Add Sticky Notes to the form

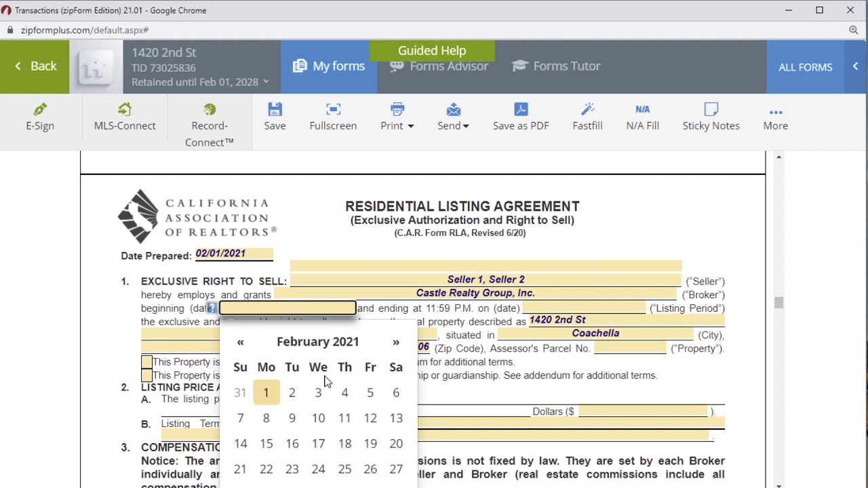pos(711,117)
